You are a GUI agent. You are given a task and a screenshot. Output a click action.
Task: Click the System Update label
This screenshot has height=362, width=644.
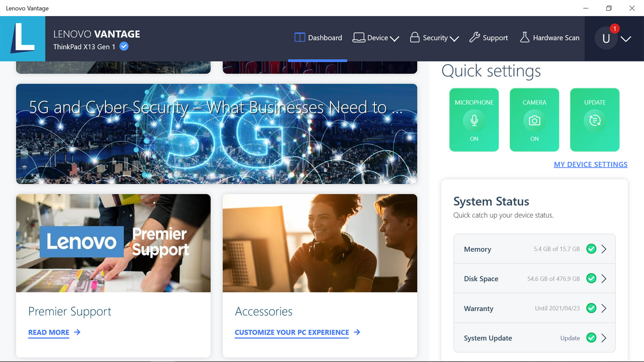click(488, 338)
